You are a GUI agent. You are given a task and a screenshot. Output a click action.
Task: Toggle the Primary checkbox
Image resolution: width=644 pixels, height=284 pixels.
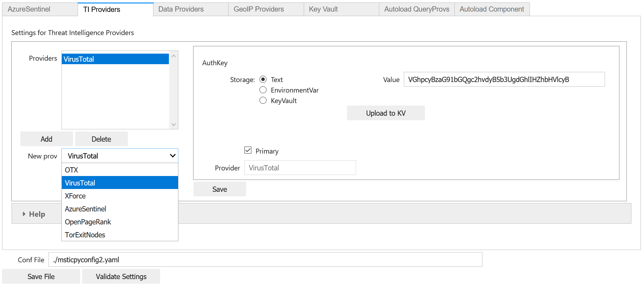pyautogui.click(x=248, y=150)
